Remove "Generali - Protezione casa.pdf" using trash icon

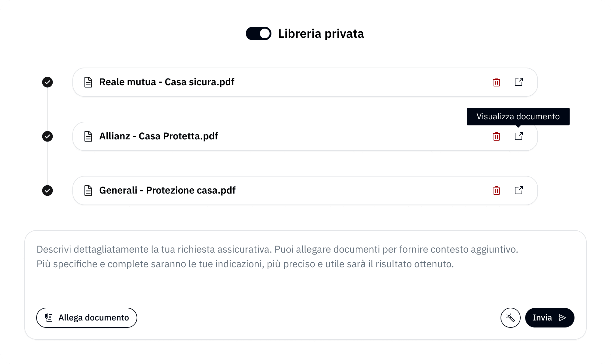coord(497,191)
